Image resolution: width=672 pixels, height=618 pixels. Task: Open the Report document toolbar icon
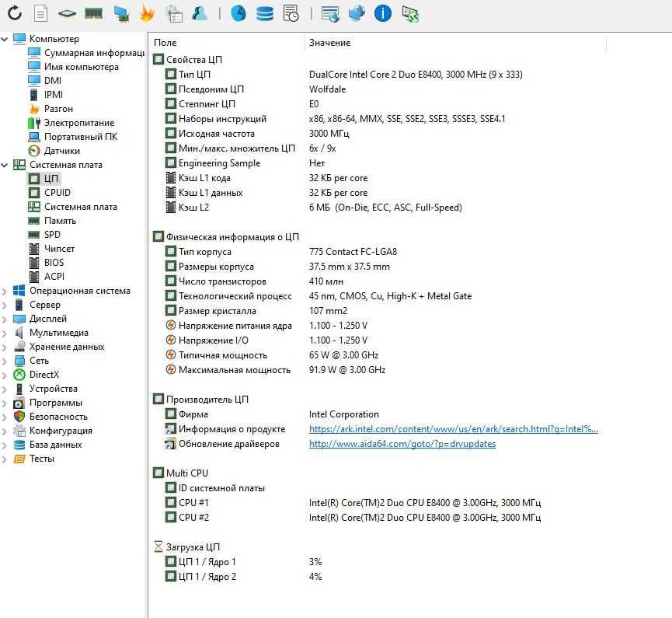pyautogui.click(x=40, y=13)
